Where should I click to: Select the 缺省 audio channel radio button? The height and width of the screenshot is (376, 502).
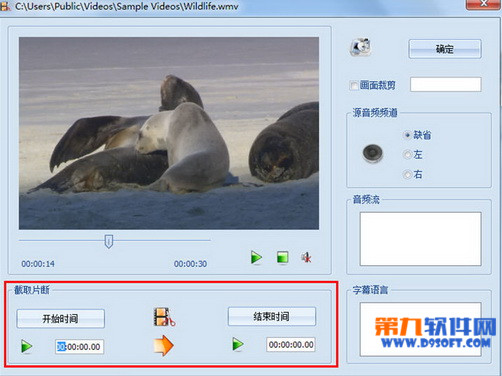[407, 135]
